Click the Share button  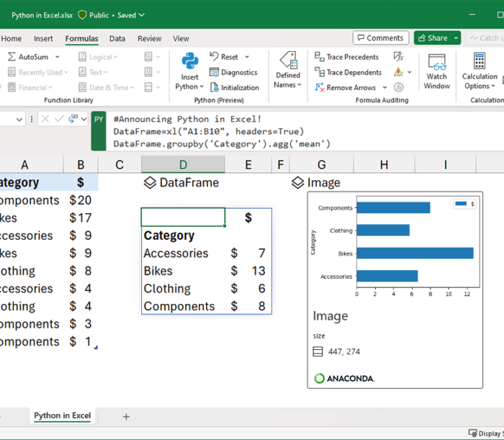(433, 38)
